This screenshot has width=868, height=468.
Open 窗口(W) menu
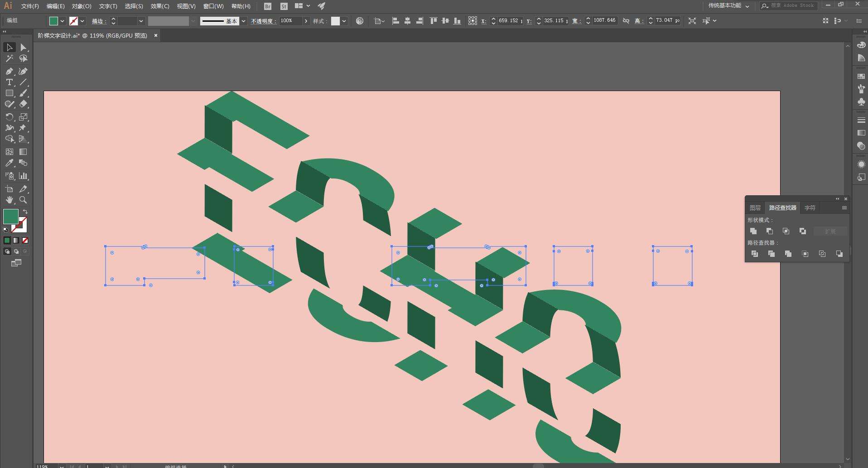coord(213,6)
